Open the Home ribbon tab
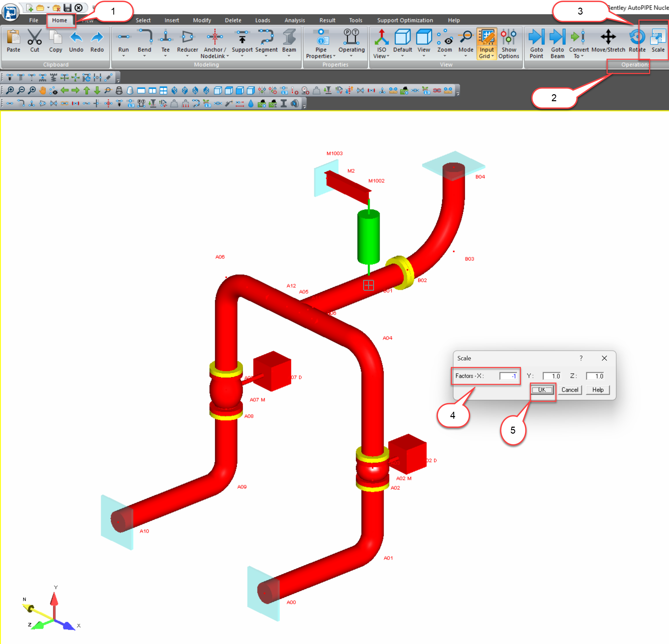The height and width of the screenshot is (644, 669). (59, 21)
